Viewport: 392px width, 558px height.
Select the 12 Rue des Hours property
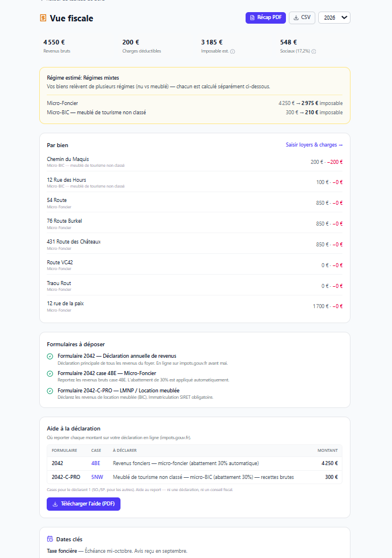(x=195, y=182)
